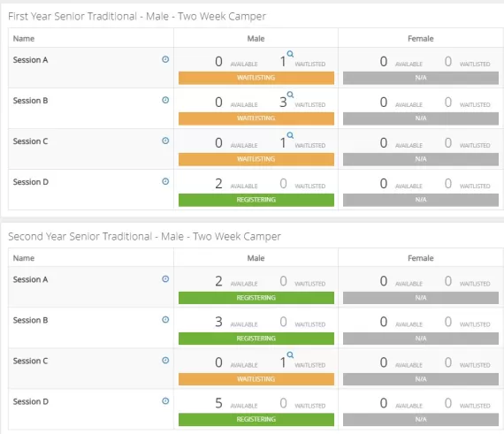
Task: Click "First Year Senior Traditional" section heading
Action: (x=137, y=17)
